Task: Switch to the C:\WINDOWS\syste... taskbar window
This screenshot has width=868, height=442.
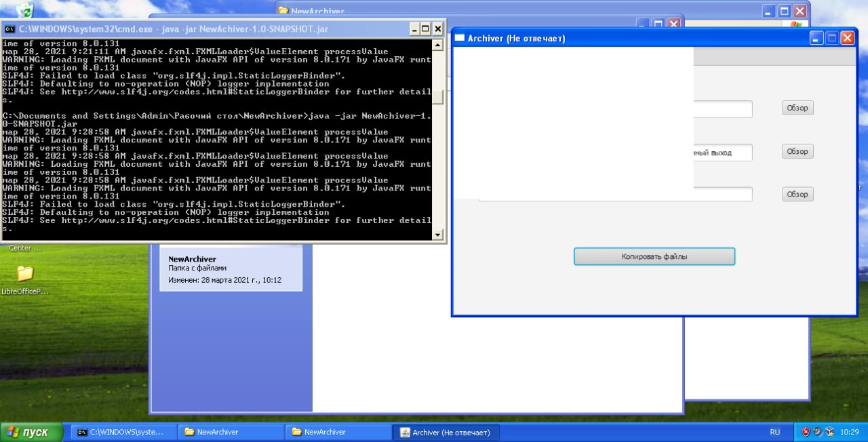Action: click(x=122, y=432)
